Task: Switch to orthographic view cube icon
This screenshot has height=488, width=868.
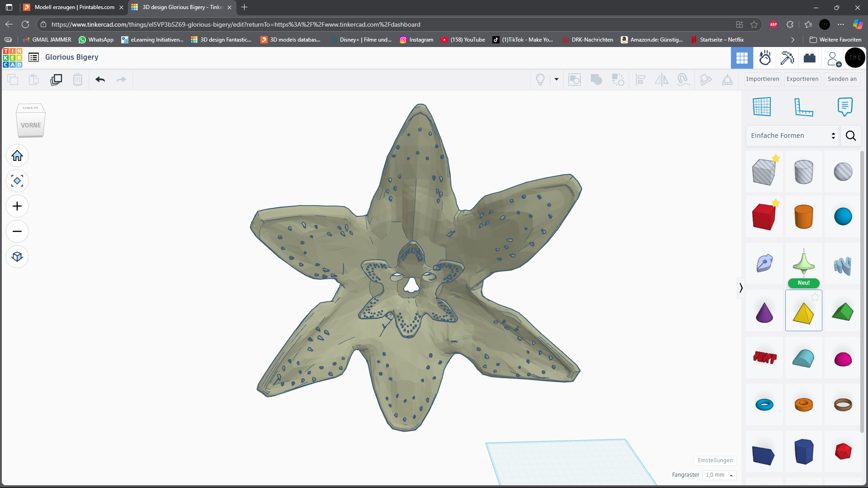Action: (17, 257)
